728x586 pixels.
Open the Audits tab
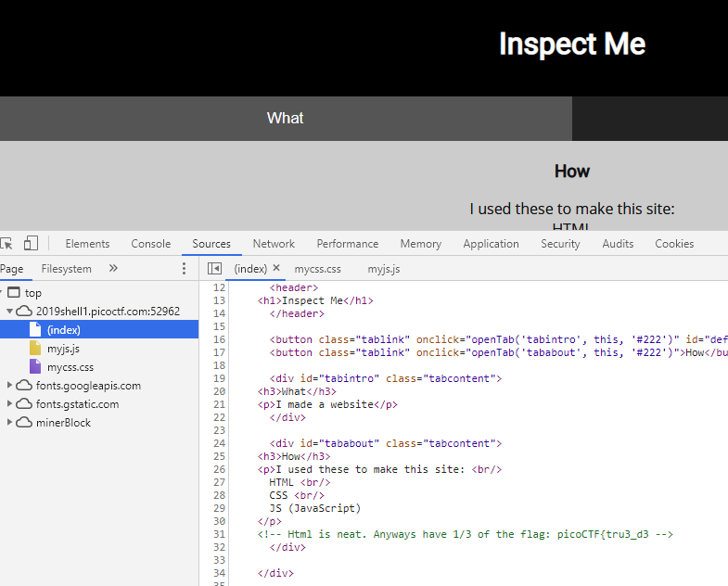coord(618,244)
